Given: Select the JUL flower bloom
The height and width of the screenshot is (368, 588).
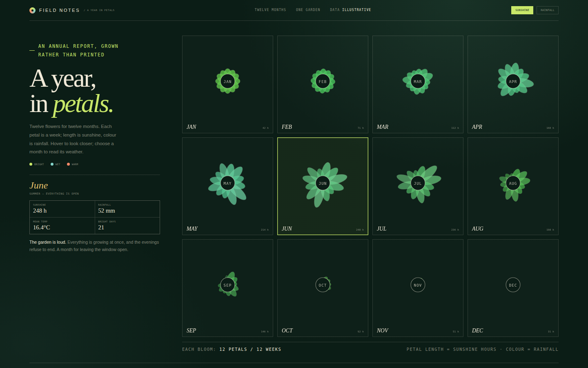Looking at the screenshot, I should coord(419,184).
